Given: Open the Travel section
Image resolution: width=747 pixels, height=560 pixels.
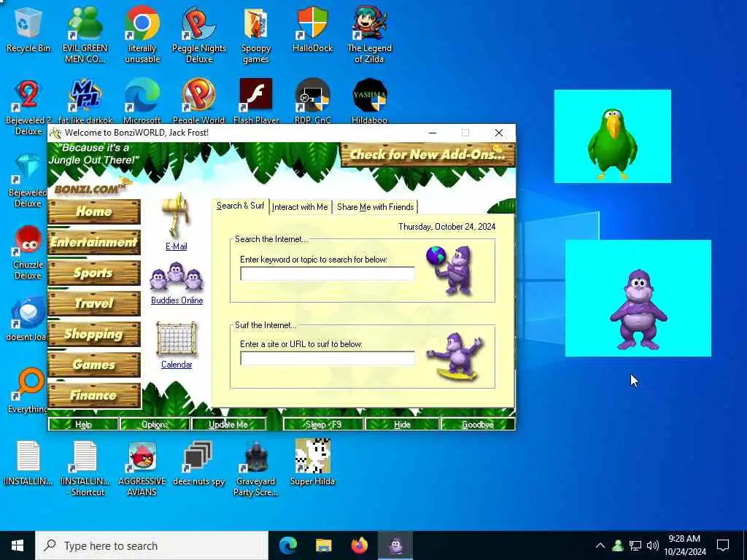Looking at the screenshot, I should tap(94, 303).
